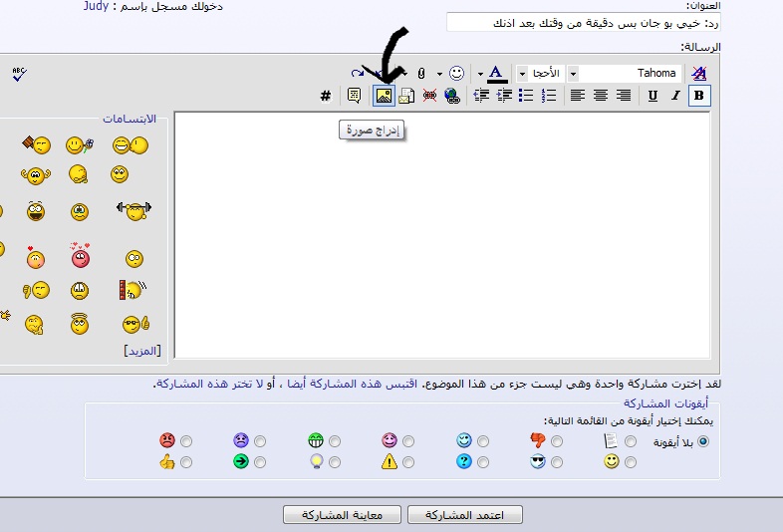Click the remove formatting icon
Viewport: 783px width, 532px height.
tap(698, 74)
